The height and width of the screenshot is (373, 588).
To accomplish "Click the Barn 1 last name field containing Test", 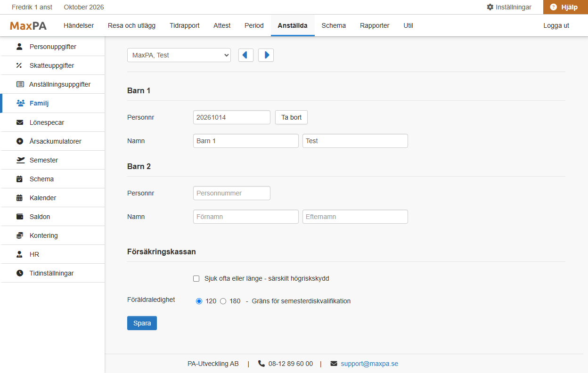I will click(x=355, y=141).
